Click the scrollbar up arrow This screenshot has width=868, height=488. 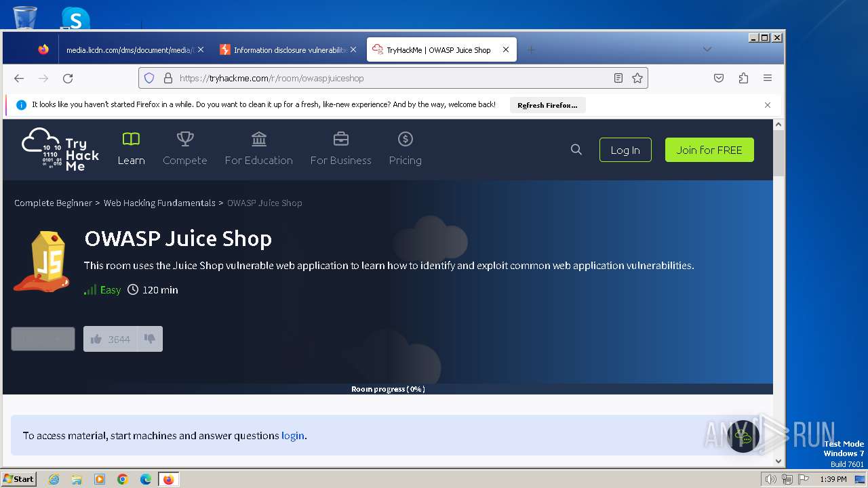coord(778,125)
